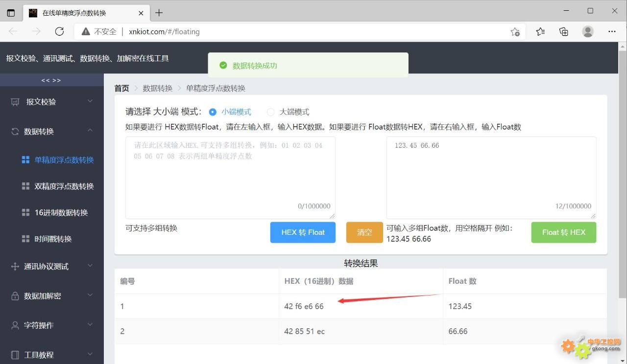Open a new browser tab
The image size is (627, 364).
pos(159,13)
